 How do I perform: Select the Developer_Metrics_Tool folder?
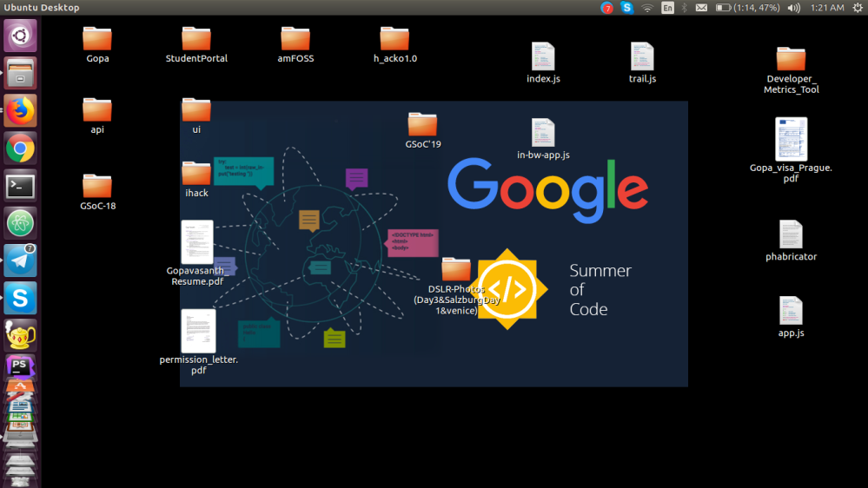(x=791, y=70)
